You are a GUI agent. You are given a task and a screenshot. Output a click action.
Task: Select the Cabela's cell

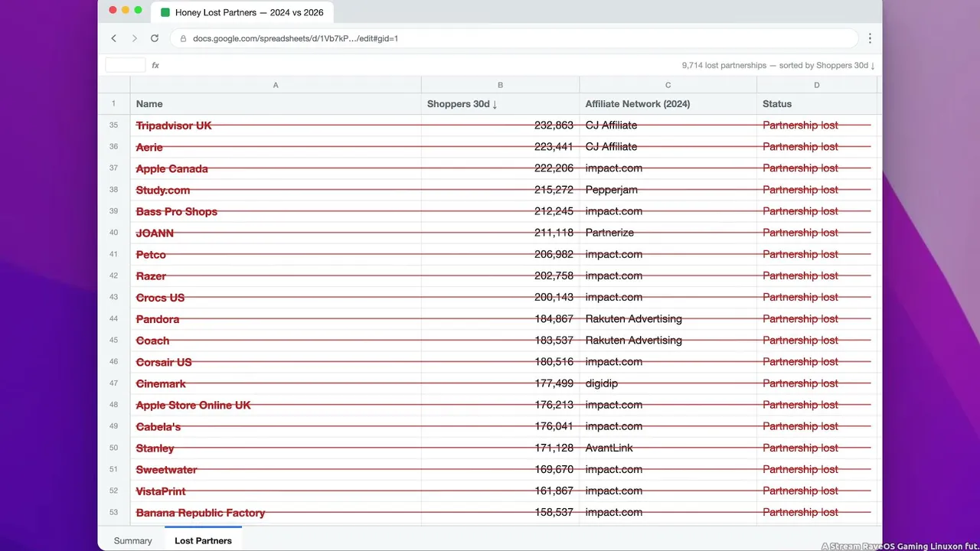[276, 426]
